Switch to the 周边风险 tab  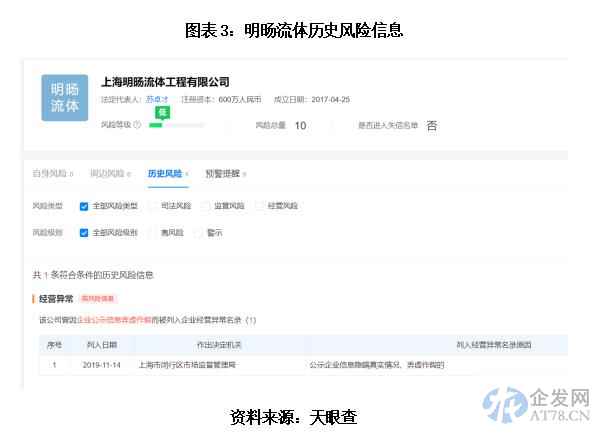(110, 174)
